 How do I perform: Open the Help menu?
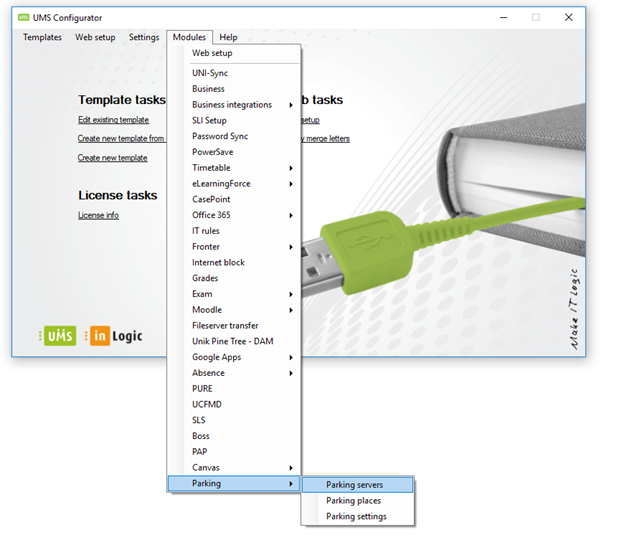228,37
